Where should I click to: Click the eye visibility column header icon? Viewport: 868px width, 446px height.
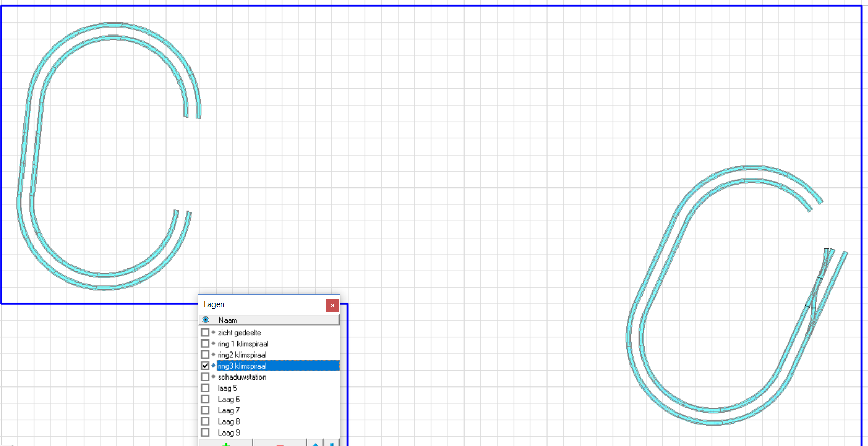(x=205, y=320)
